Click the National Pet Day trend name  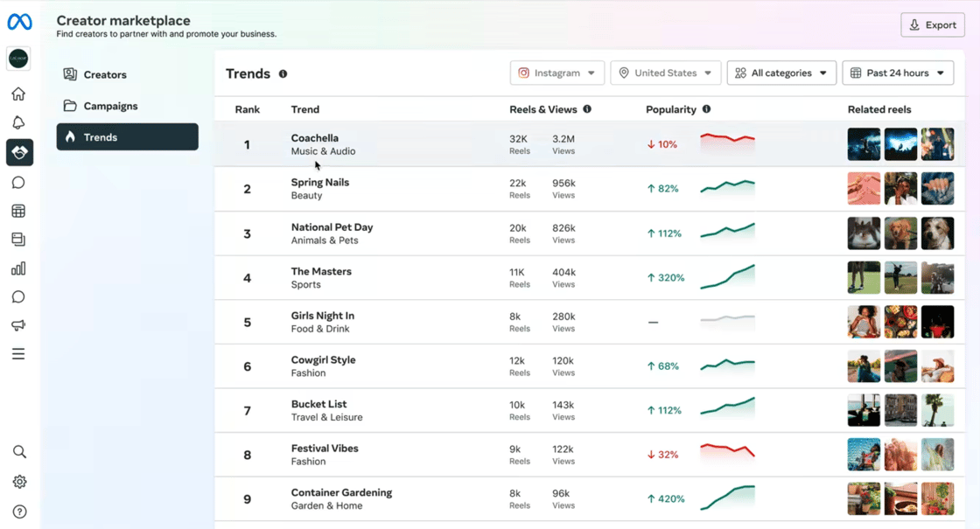tap(332, 227)
